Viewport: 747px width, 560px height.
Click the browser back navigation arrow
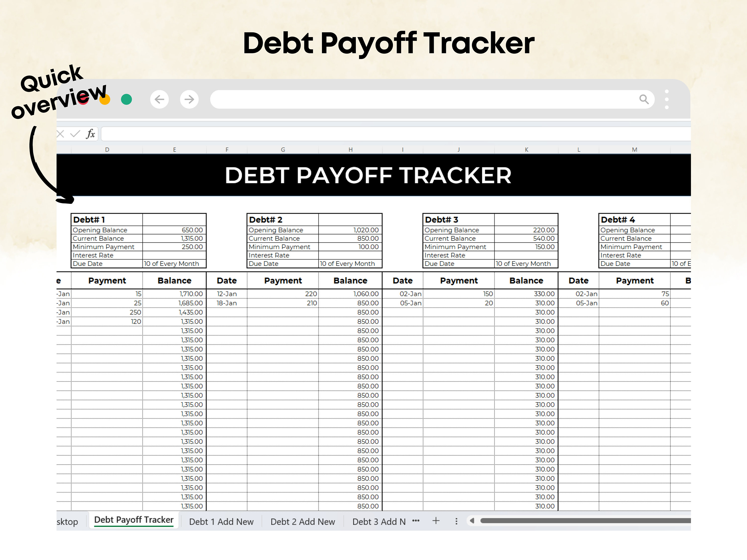click(159, 99)
